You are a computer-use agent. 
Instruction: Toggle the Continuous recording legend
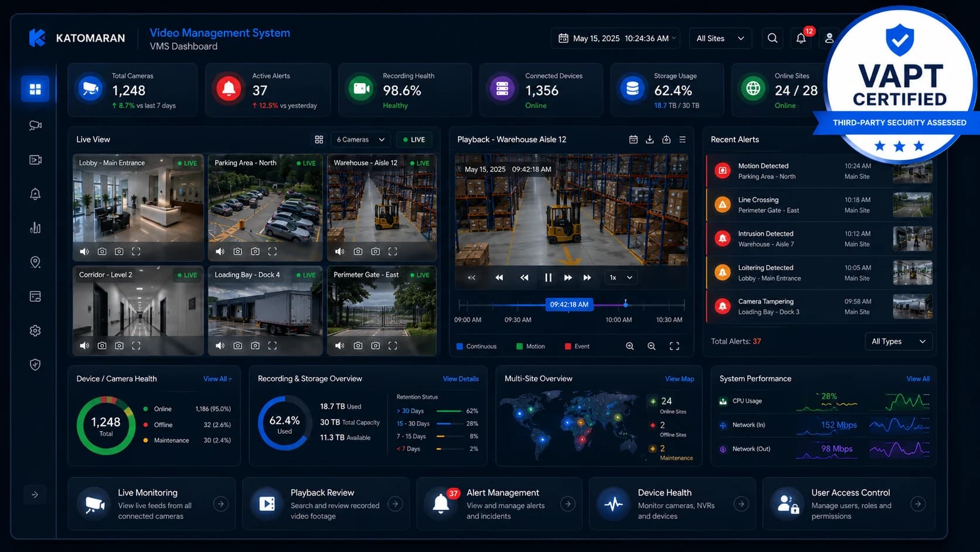(477, 346)
